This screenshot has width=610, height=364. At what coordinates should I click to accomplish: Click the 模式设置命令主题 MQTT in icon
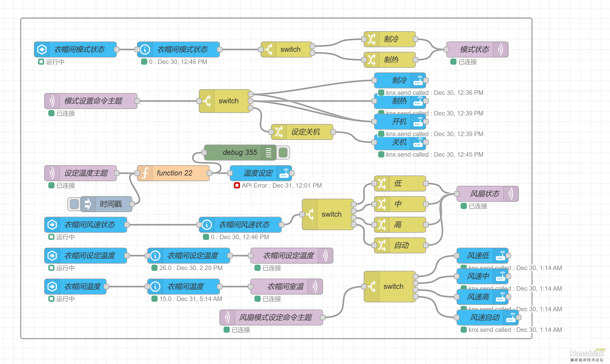point(52,101)
